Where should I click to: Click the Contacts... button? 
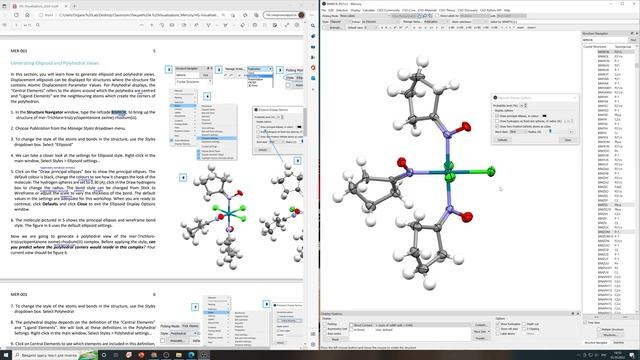[x=481, y=325]
